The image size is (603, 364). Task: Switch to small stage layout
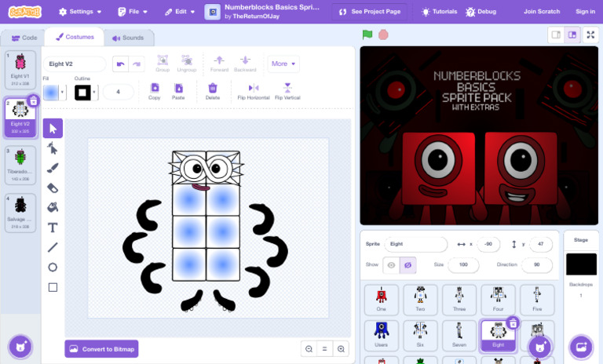556,35
